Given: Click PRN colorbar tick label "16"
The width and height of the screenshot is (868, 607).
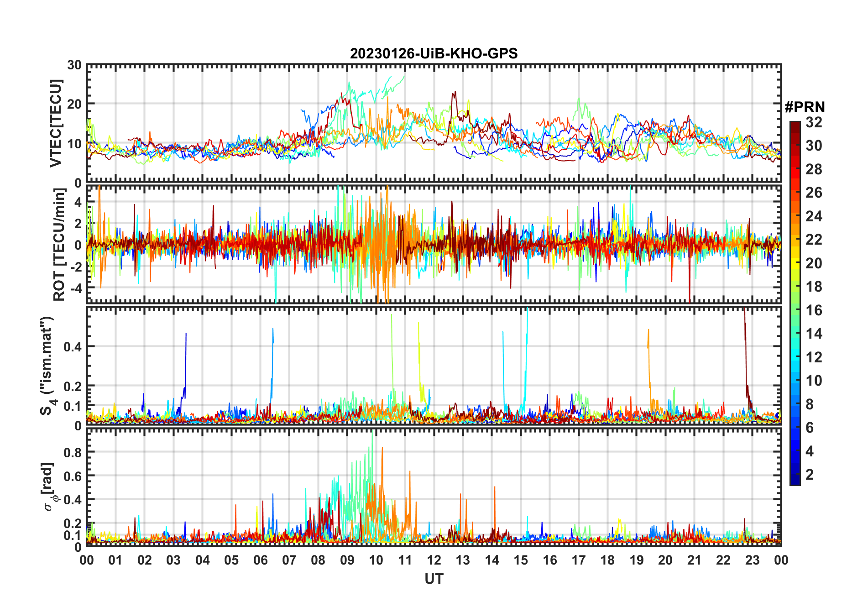Looking at the screenshot, I should [x=814, y=310].
